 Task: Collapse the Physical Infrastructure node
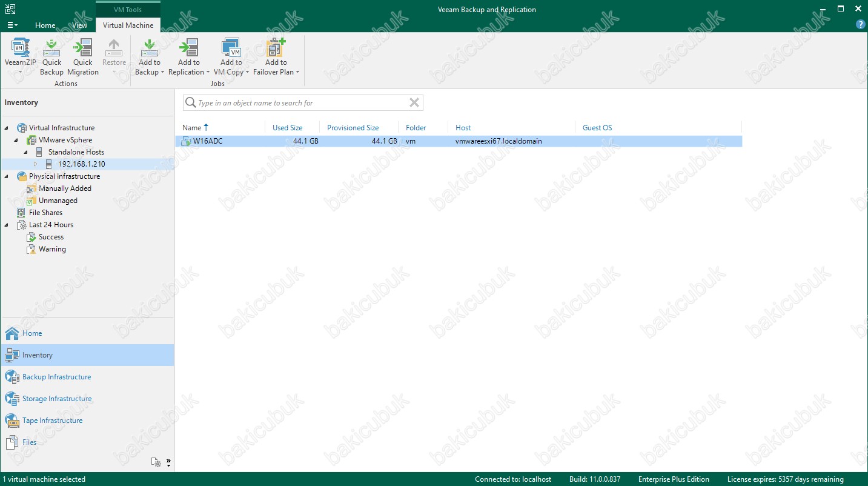click(x=6, y=176)
